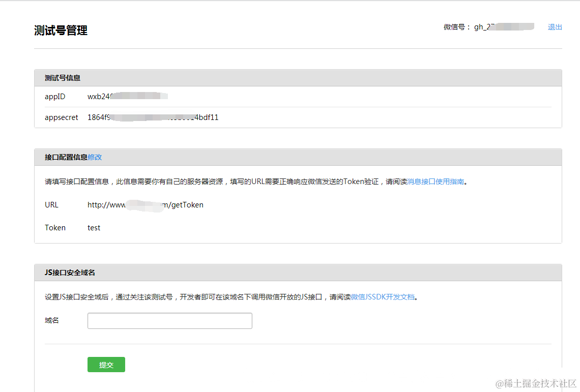Select the appID value starting with wxb24
The image size is (580, 392).
point(127,96)
